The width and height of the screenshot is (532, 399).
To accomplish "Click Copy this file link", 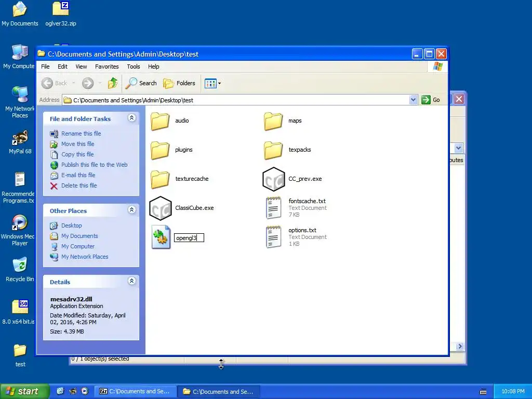I will point(77,154).
